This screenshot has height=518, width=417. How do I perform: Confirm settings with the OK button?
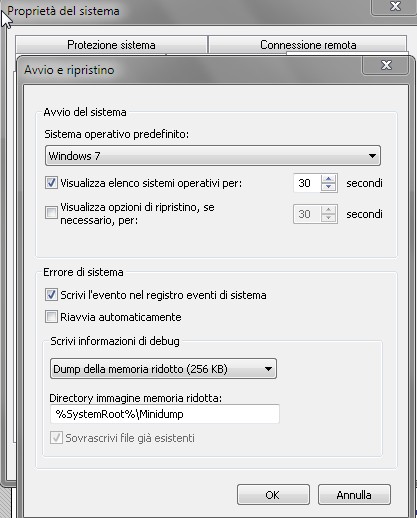click(273, 495)
